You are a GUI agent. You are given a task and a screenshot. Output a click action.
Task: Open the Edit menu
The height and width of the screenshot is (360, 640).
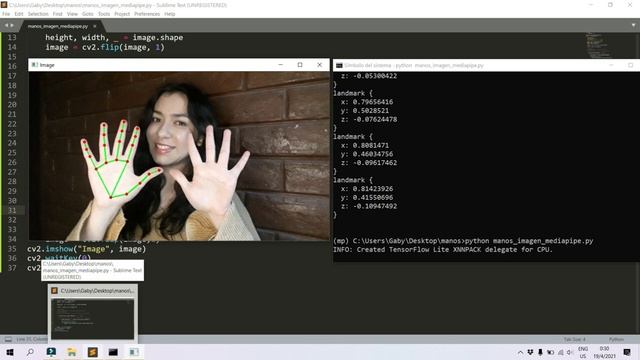(x=19, y=14)
